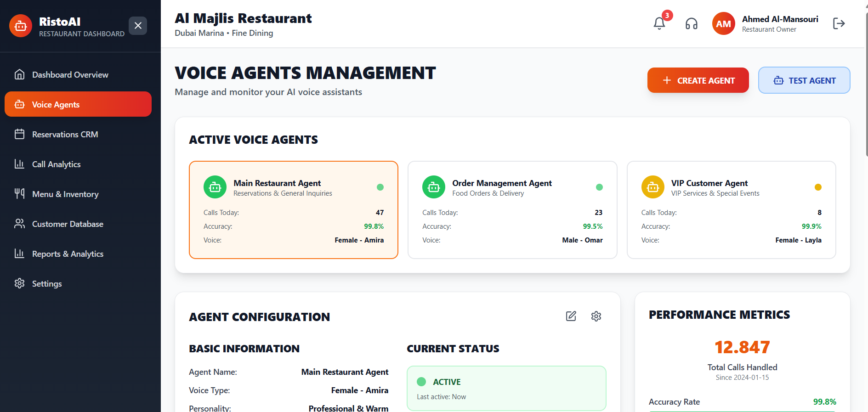Click the RistoAI robot logo

pos(21,26)
